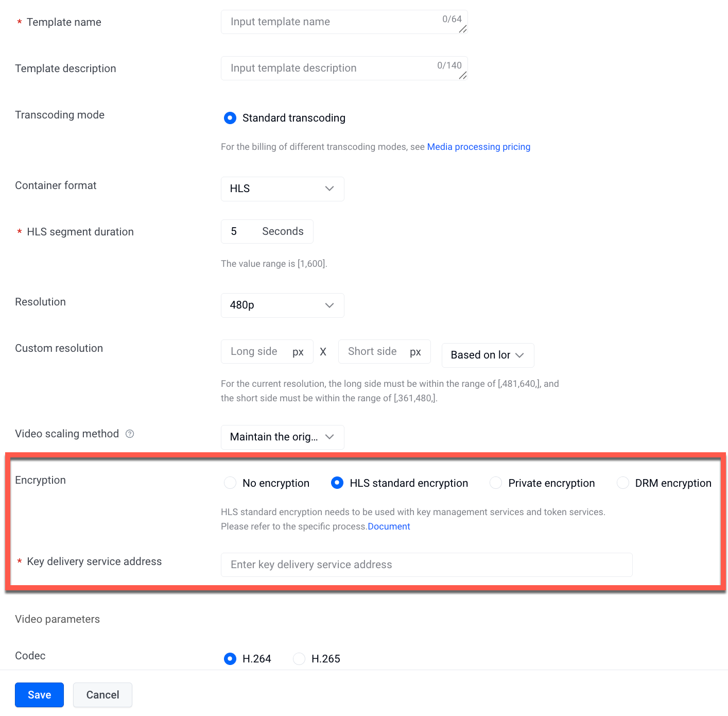Click the Video scaling method help icon

pyautogui.click(x=130, y=434)
